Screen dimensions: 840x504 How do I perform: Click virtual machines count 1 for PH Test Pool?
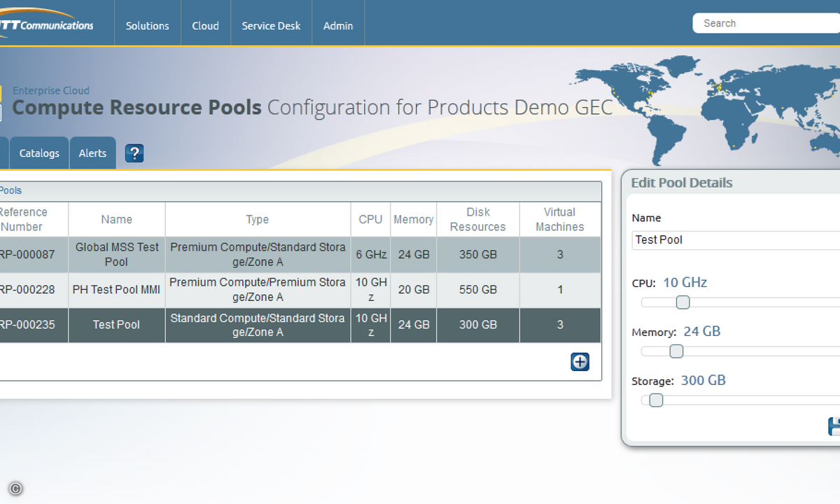click(x=560, y=290)
